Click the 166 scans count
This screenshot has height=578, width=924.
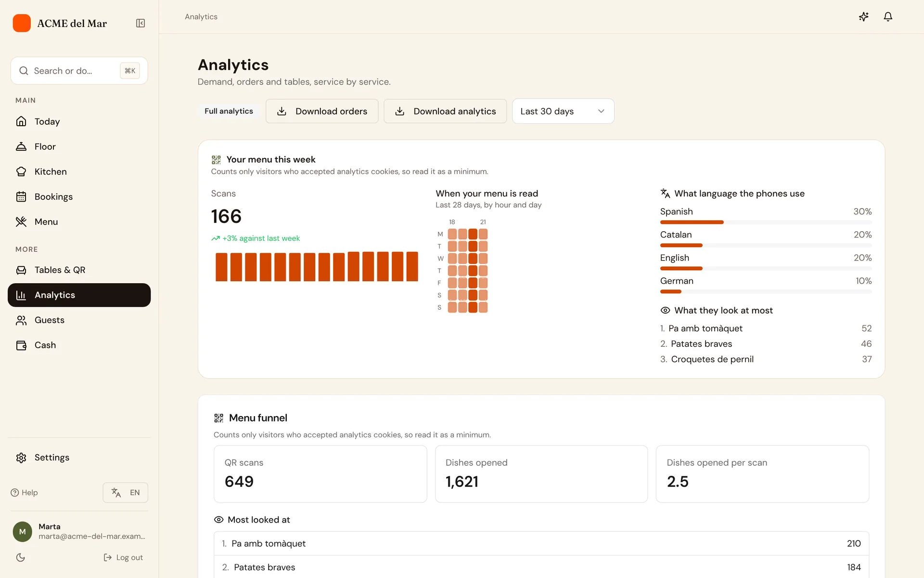point(226,216)
